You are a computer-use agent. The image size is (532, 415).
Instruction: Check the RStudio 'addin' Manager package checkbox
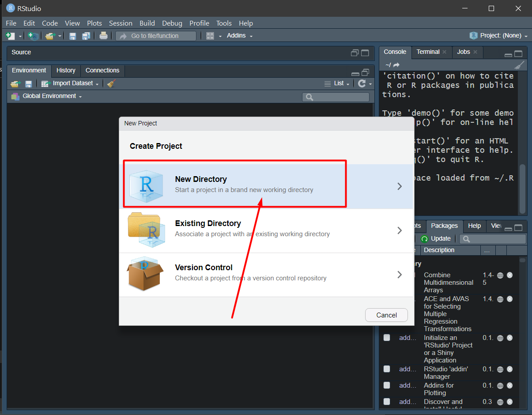click(387, 369)
